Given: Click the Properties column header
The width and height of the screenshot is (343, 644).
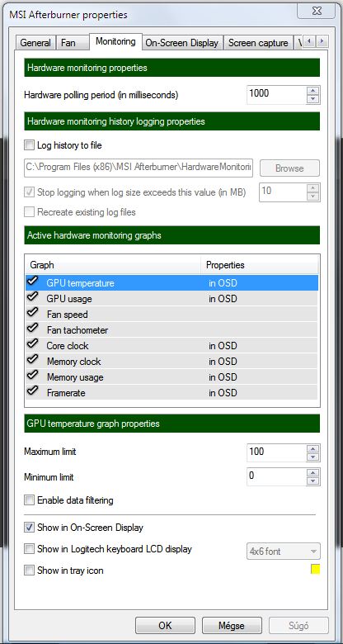Looking at the screenshot, I should tap(260, 265).
